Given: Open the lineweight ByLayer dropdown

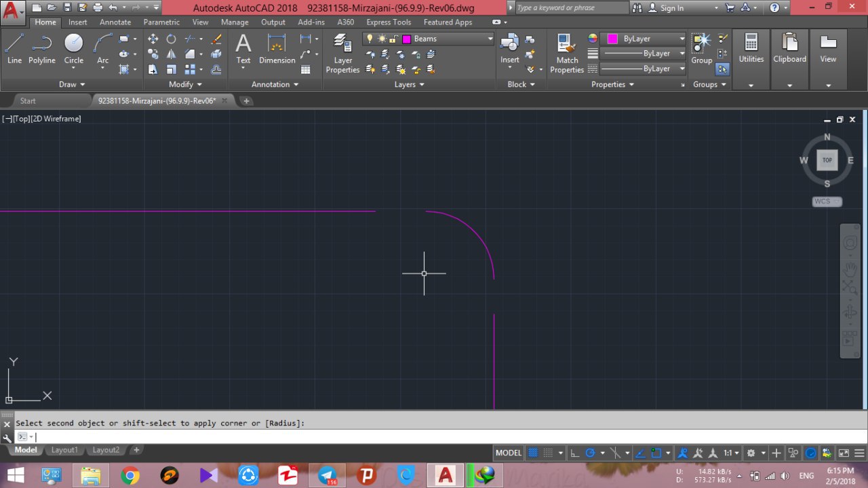Looking at the screenshot, I should tap(682, 53).
